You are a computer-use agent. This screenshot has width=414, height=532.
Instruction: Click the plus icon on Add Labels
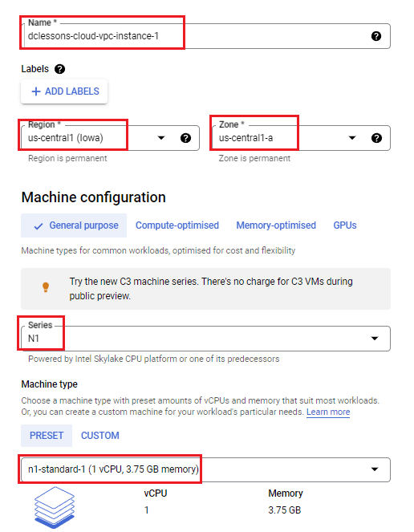pyautogui.click(x=36, y=91)
